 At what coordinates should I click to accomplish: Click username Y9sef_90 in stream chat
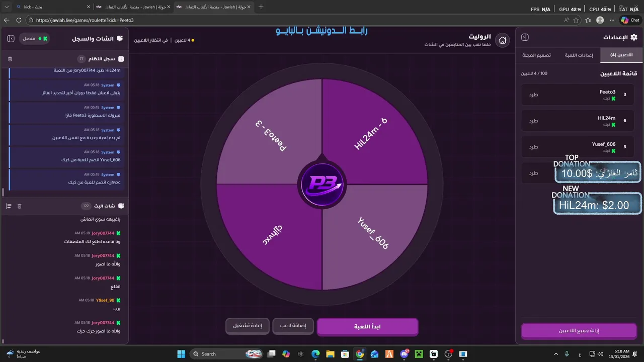105,300
